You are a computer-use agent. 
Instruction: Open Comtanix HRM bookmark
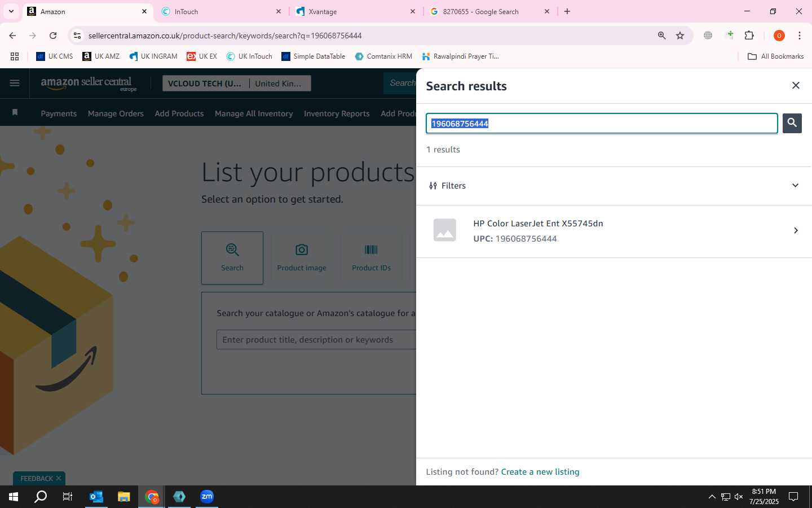383,56
